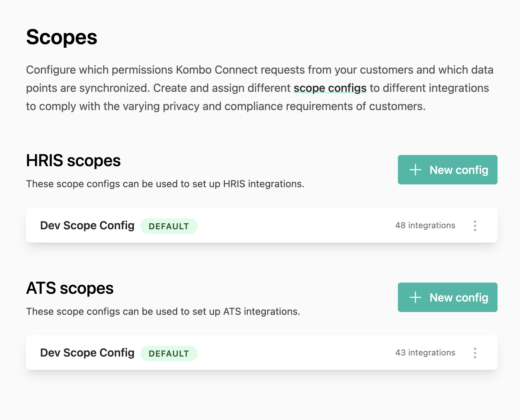520x420 pixels.
Task: Select the HRIS Dev Scope Config name text
Action: [x=87, y=225]
